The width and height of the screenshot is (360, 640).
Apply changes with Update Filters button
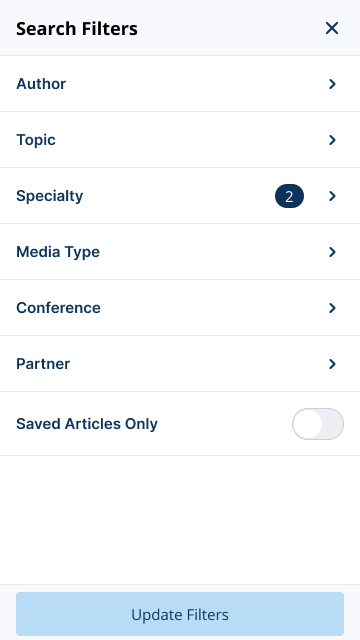coord(180,614)
